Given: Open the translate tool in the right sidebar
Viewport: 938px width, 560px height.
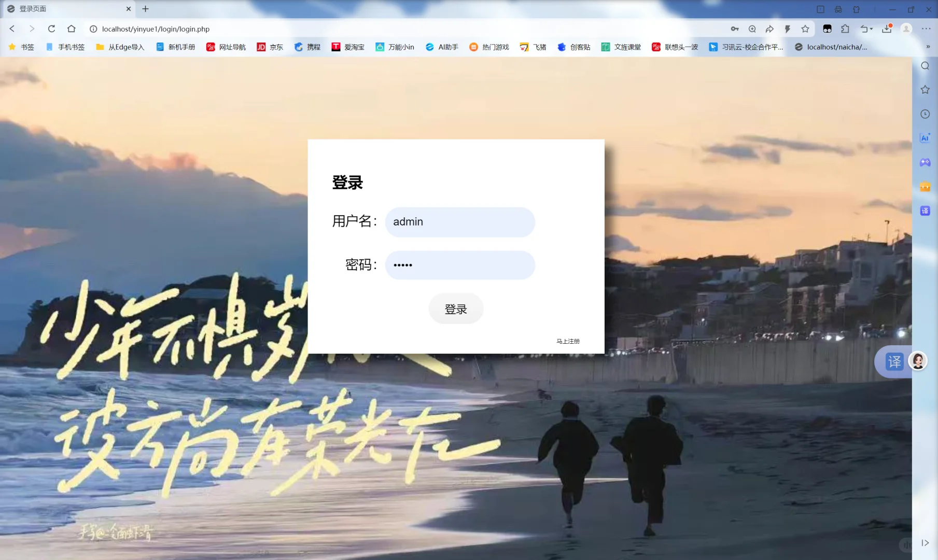Looking at the screenshot, I should [925, 211].
